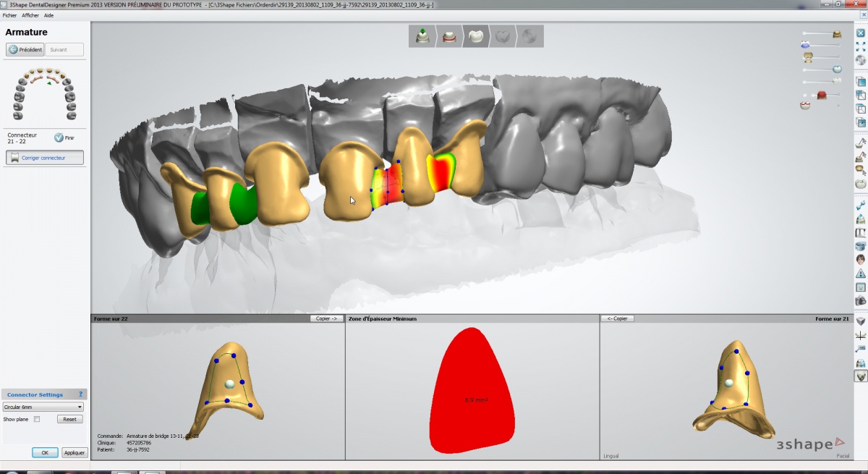This screenshot has height=474, width=868.
Task: Select the fifth workflow step icon
Action: [x=529, y=36]
